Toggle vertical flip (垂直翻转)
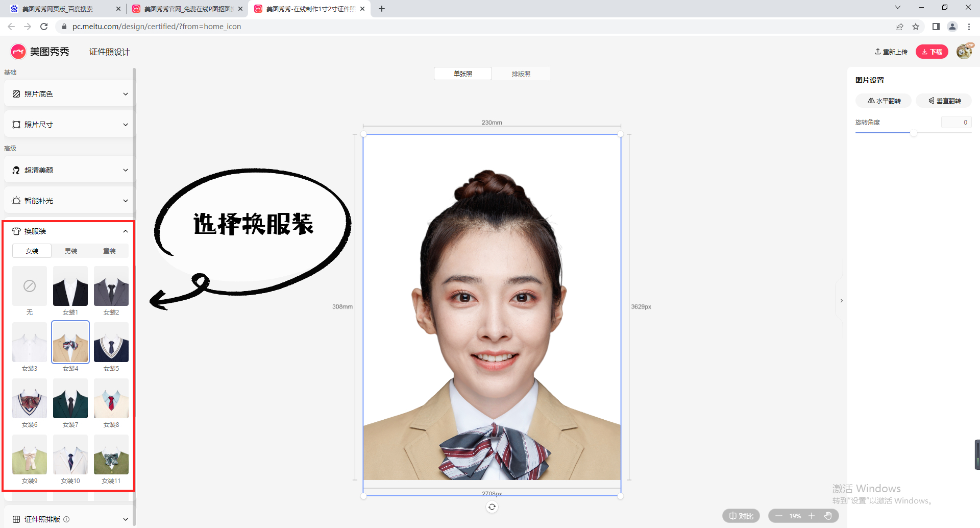This screenshot has height=528, width=980. tap(944, 101)
